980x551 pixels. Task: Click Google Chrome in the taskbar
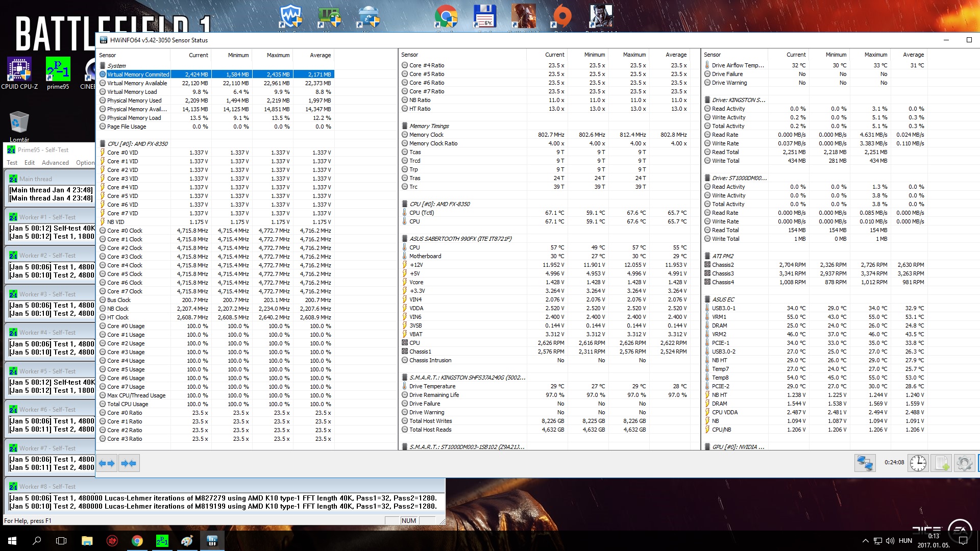click(137, 541)
